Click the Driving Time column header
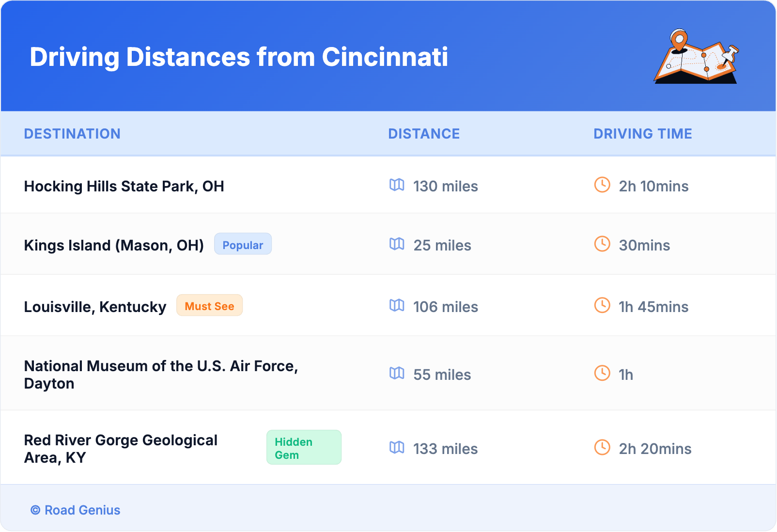The height and width of the screenshot is (532, 777). pyautogui.click(x=642, y=134)
